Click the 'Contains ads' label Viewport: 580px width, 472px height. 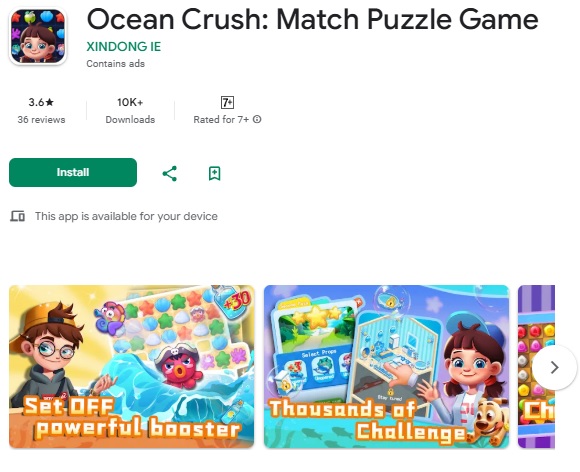coord(115,64)
